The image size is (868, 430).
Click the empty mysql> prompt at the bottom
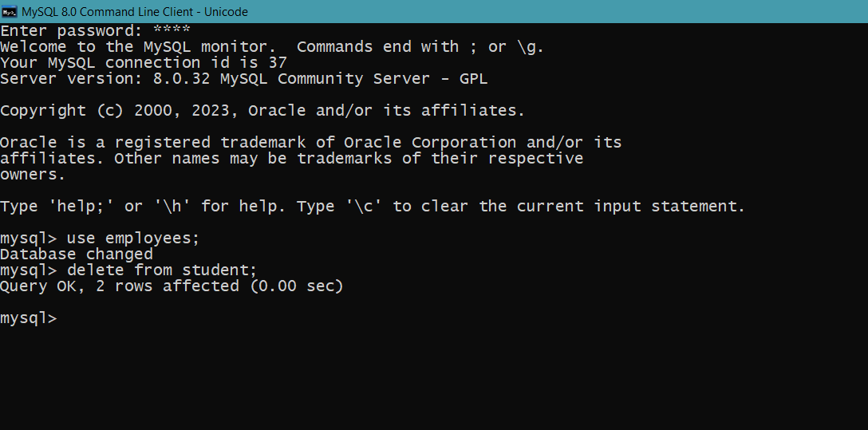pos(28,319)
